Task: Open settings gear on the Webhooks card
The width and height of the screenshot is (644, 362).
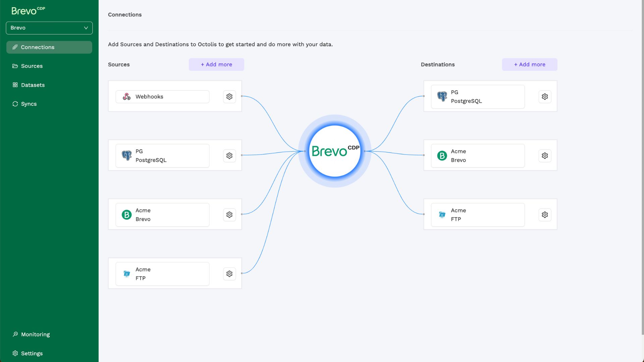Action: click(229, 97)
